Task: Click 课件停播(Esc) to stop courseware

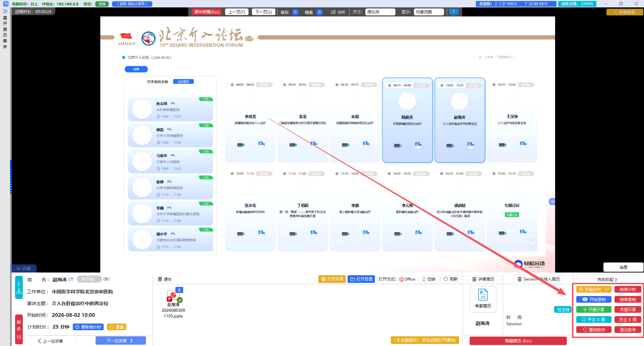Action: pyautogui.click(x=207, y=12)
